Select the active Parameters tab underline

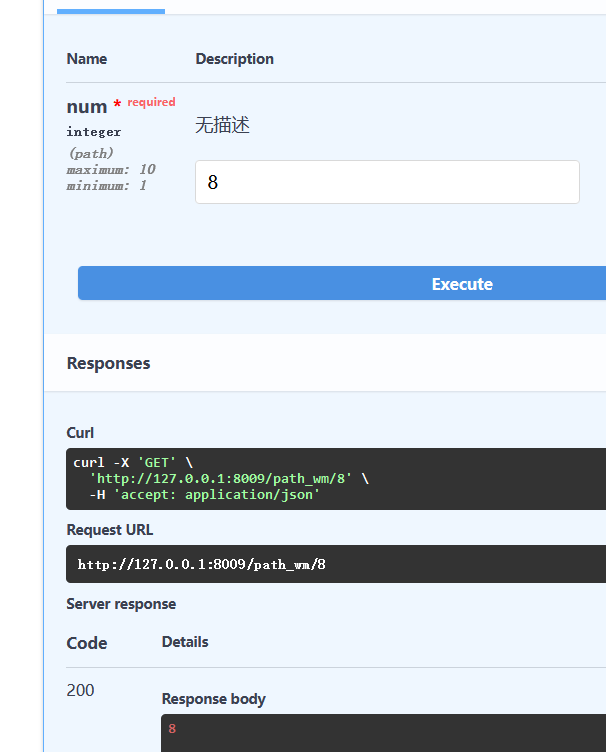point(111,11)
